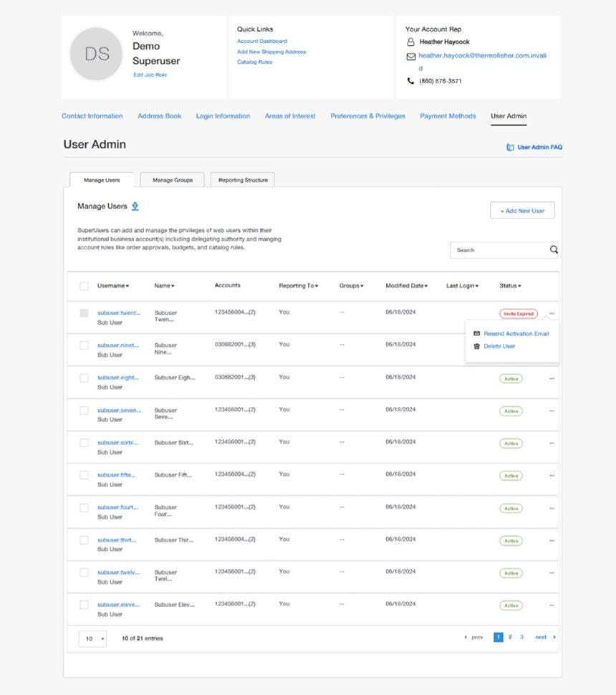Viewport: 616px width, 695px height.
Task: Open the rows-per-page dropdown showing 10
Action: (92, 638)
